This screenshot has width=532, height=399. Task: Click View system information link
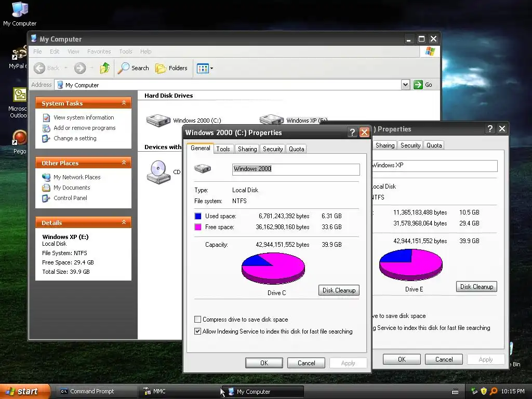click(84, 117)
